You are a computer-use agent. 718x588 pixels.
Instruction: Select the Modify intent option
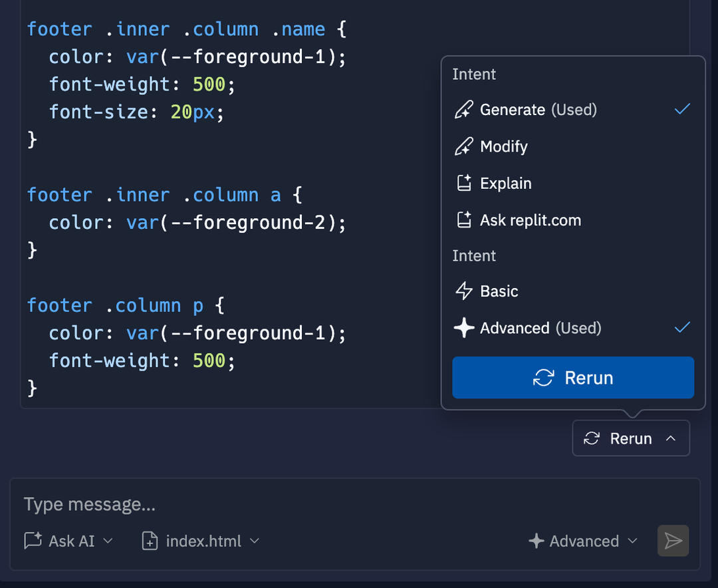[x=505, y=146]
